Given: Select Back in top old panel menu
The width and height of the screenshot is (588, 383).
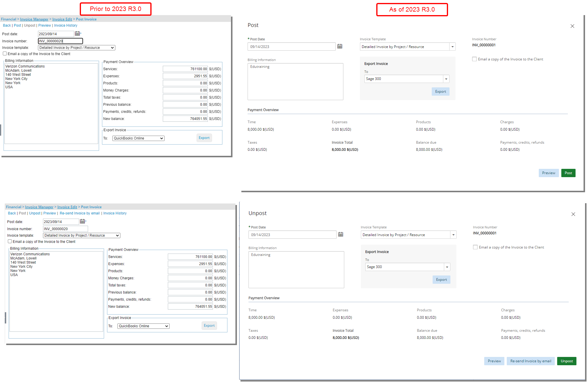Looking at the screenshot, I should click(x=7, y=25).
